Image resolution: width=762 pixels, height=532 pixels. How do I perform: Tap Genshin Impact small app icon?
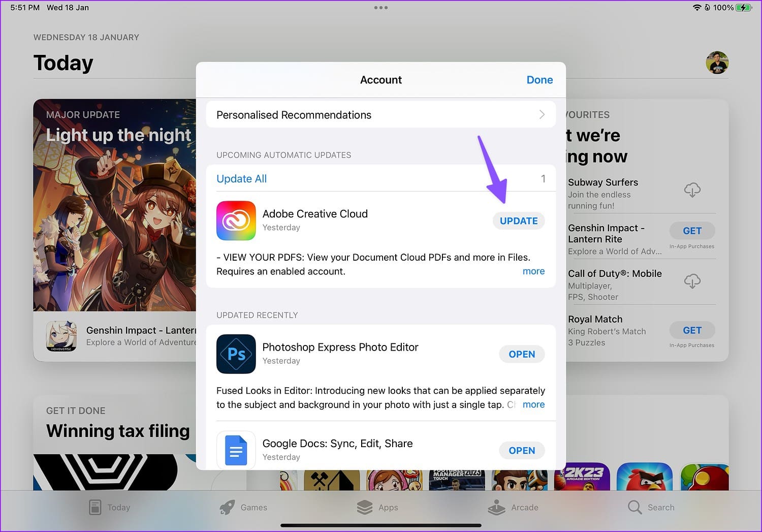click(x=61, y=336)
